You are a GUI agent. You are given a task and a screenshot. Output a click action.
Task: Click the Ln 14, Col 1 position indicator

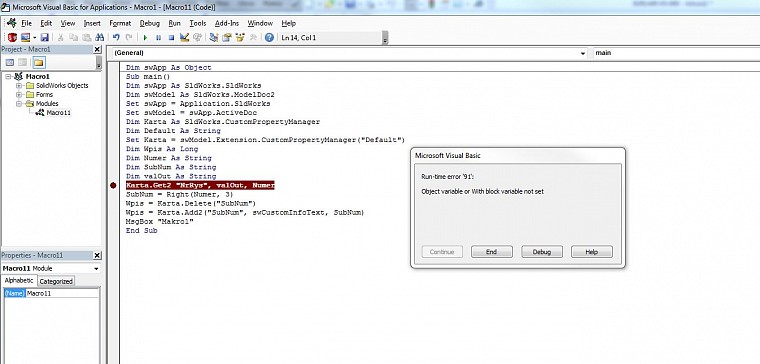click(x=299, y=37)
